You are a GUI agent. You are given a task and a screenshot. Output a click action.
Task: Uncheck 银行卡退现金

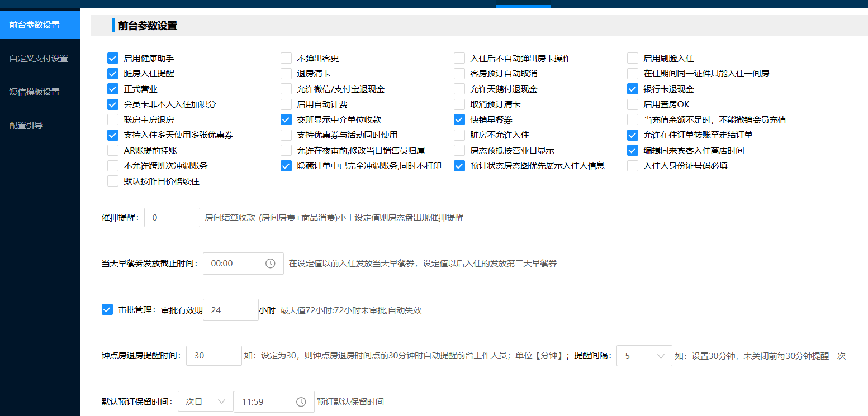click(x=632, y=88)
